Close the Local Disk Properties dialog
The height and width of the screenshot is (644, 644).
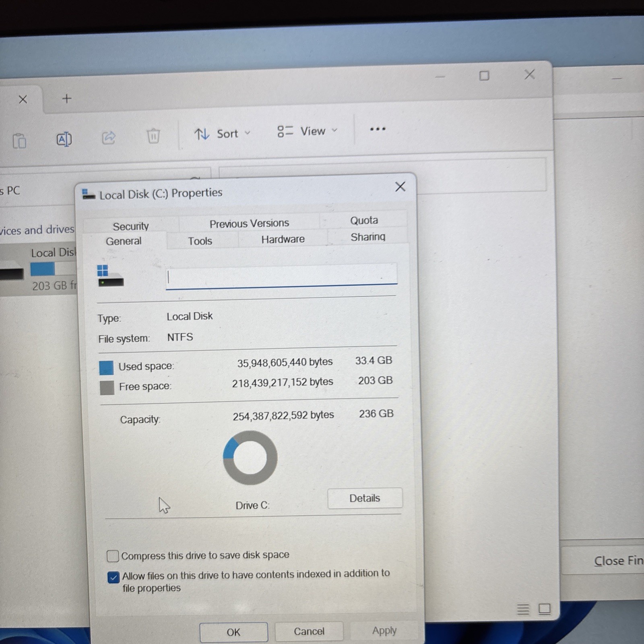point(400,186)
